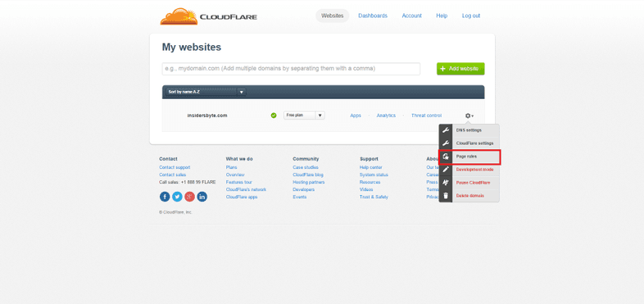
Task: Open the Twitter social icon
Action: pos(177,197)
